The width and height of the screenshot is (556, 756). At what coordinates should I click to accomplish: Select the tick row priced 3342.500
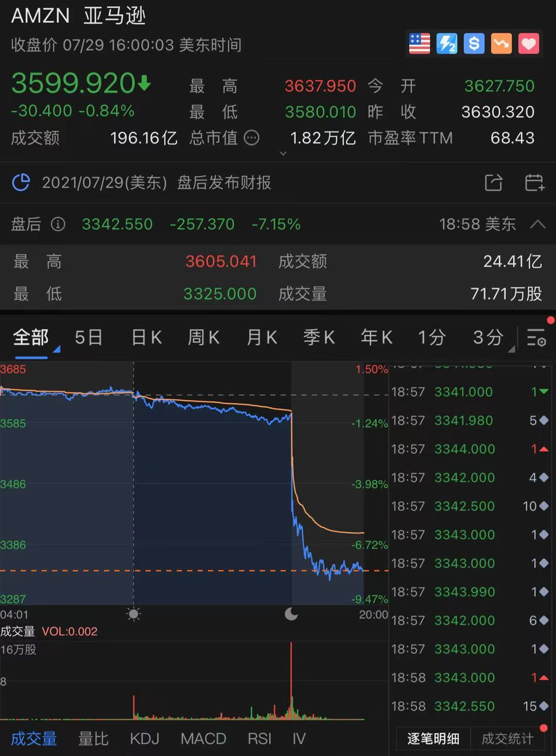pos(470,506)
